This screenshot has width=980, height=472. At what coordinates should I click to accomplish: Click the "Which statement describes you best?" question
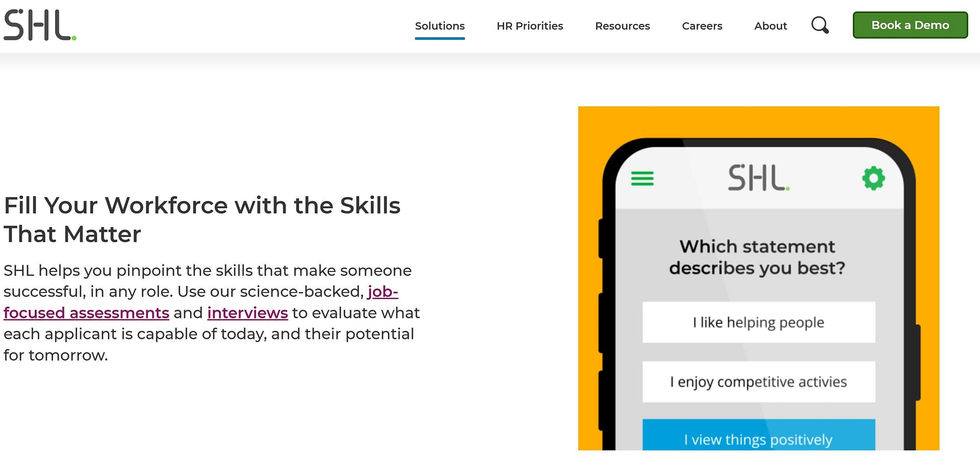point(757,257)
